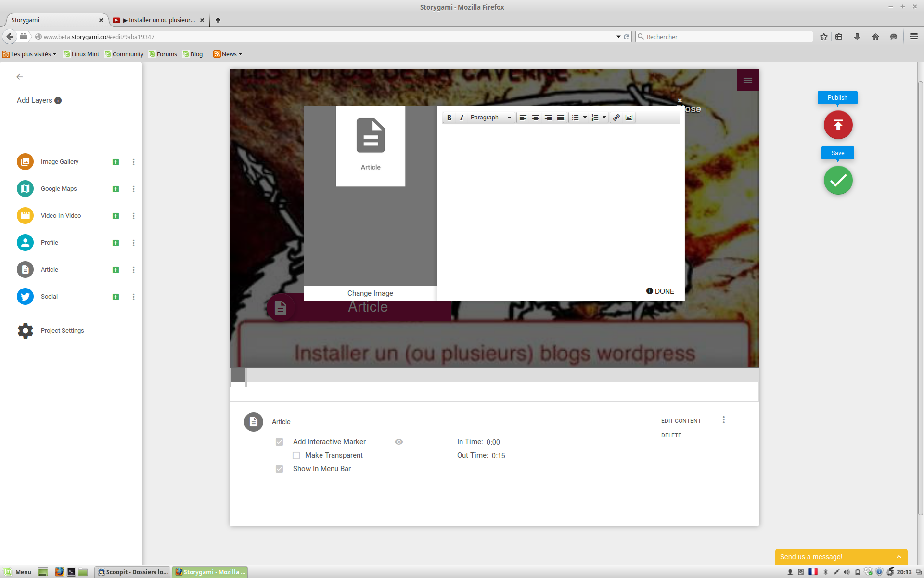Open Paragraph format dropdown
Image resolution: width=924 pixels, height=578 pixels.
pos(490,118)
